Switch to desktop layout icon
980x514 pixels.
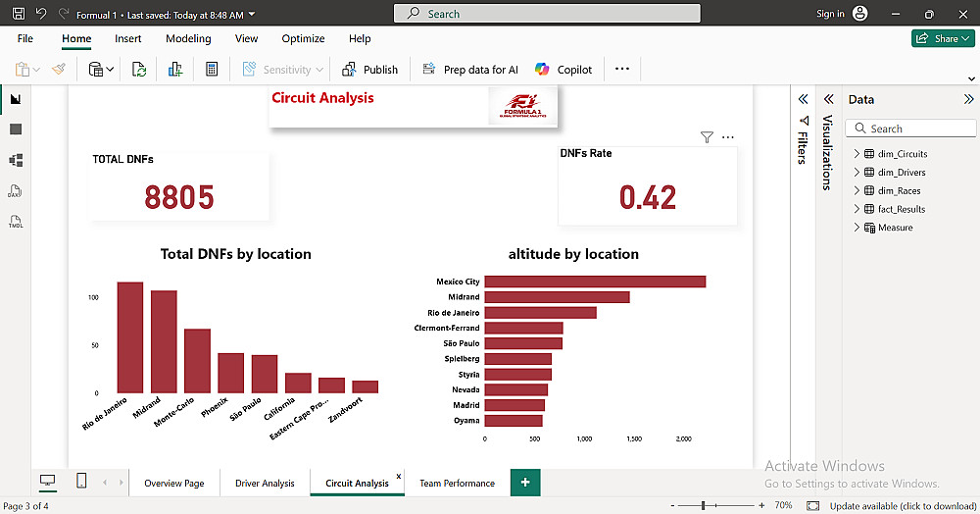tap(47, 481)
